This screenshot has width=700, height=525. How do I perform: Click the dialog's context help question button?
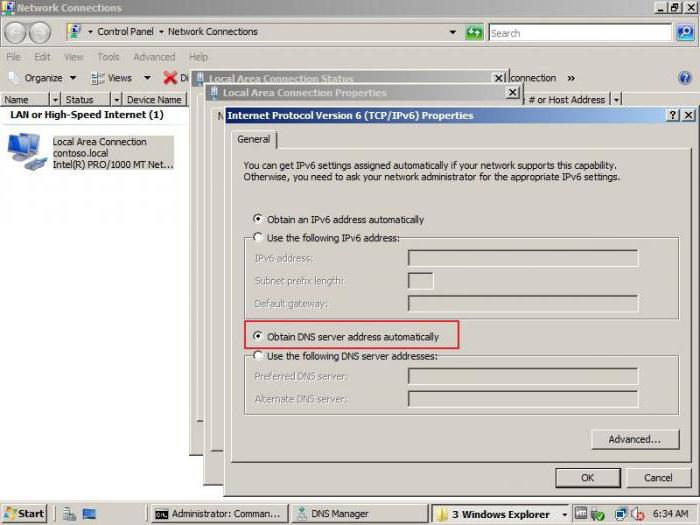pos(673,116)
